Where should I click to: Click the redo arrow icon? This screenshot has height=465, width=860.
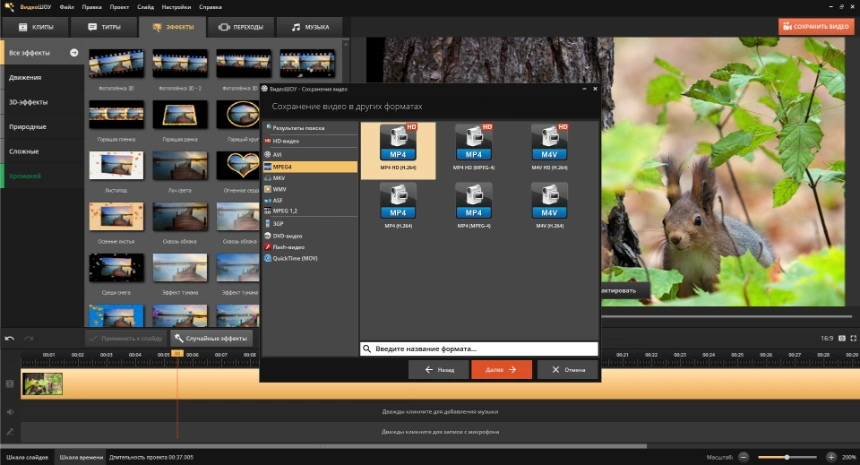point(29,338)
